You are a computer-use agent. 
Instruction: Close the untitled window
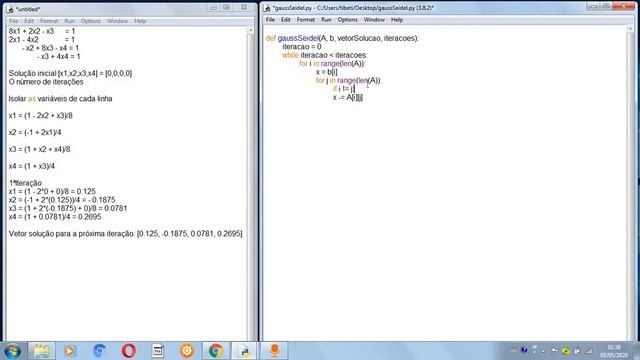(x=243, y=7)
